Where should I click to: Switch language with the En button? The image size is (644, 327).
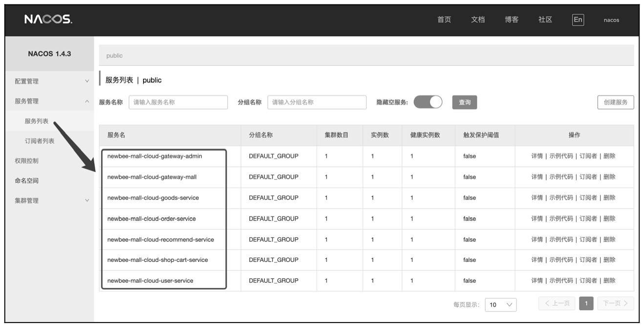pyautogui.click(x=578, y=20)
